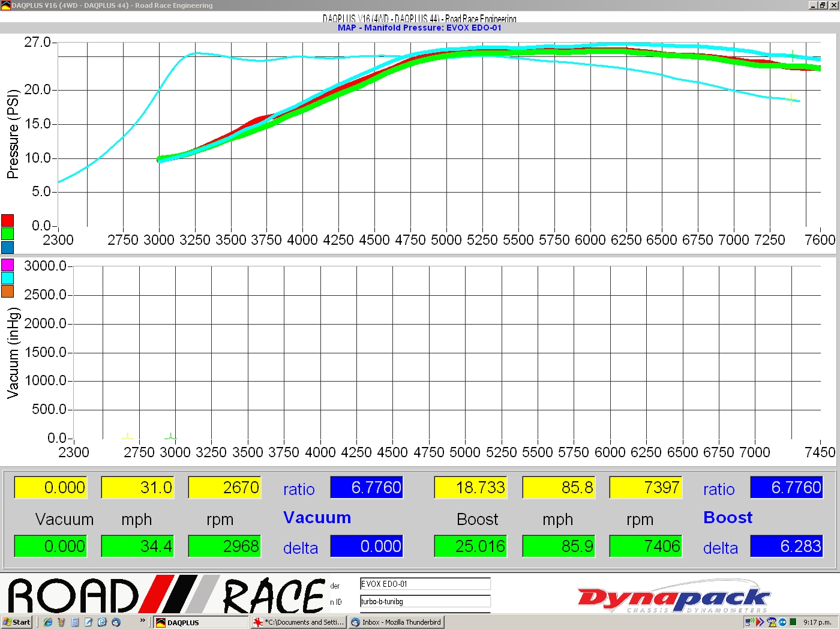Switch to Inbox - Mozilla Thunderbird taskbar button
This screenshot has height=630, width=840.
[x=396, y=622]
